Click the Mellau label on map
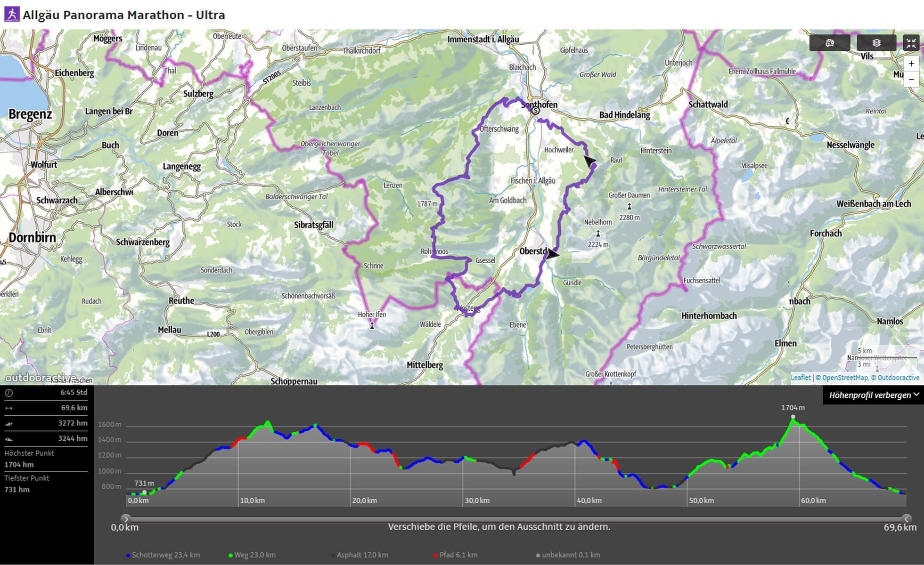924x565 pixels. click(x=169, y=330)
